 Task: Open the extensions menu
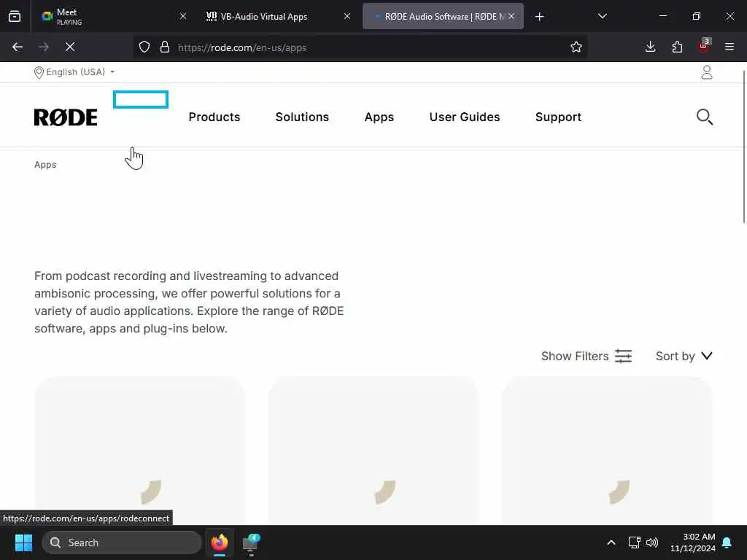point(677,47)
